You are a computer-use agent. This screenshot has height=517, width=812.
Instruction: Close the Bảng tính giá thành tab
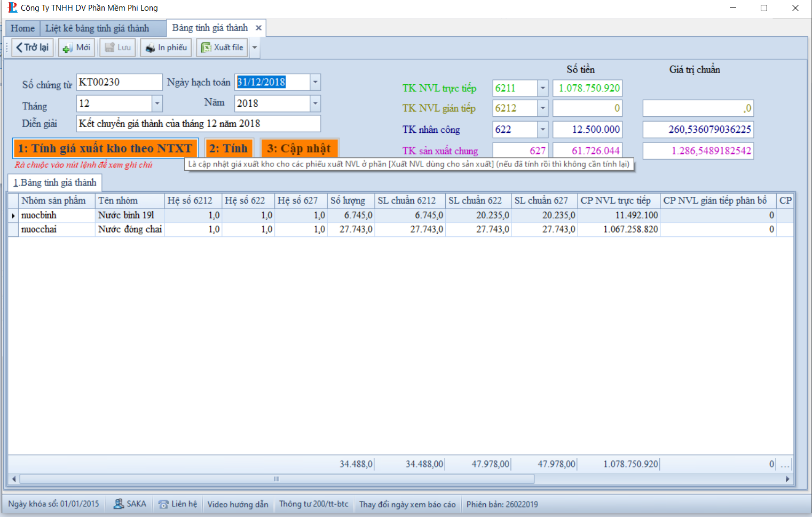[x=258, y=28]
